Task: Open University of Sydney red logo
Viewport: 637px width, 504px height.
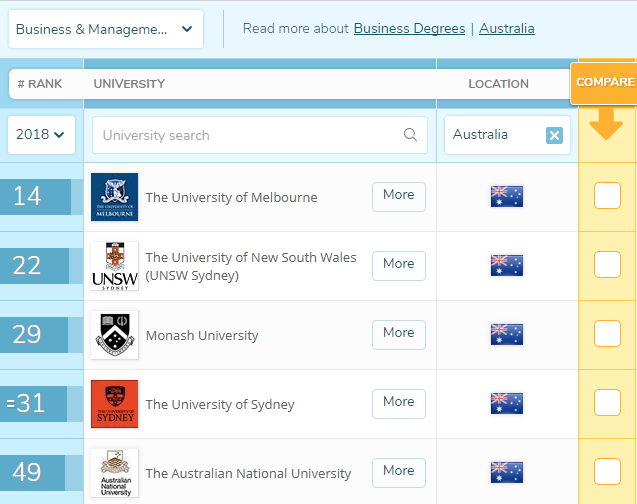Action: coord(115,404)
